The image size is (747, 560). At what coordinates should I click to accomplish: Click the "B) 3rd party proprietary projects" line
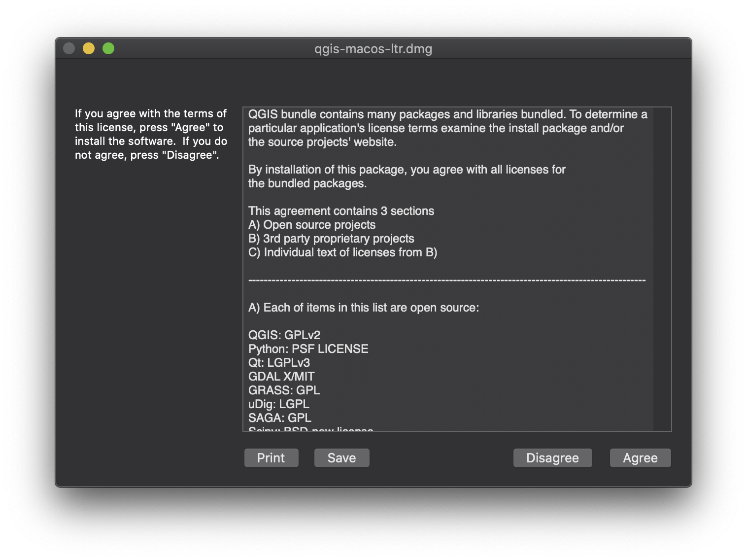(x=331, y=239)
